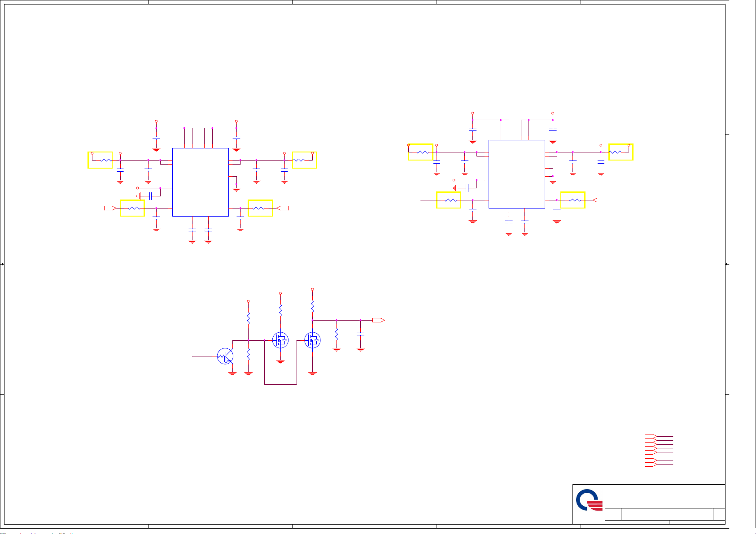This screenshot has width=756, height=534.
Task: Select the blue IC block in left circuit
Action: tap(201, 182)
